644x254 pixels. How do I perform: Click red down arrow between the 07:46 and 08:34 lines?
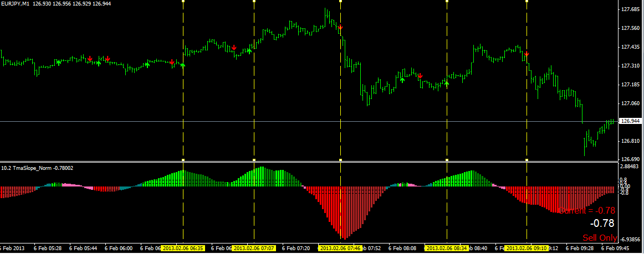point(420,75)
